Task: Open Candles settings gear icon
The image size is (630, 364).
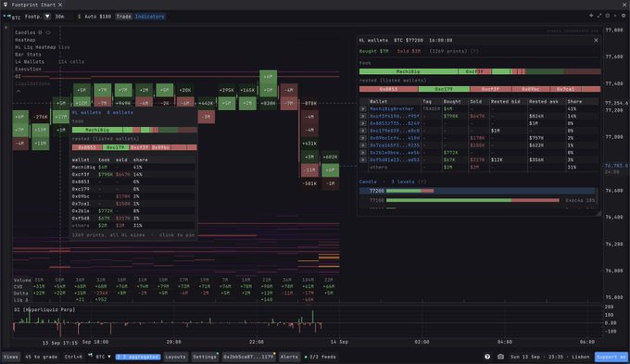Action: click(x=40, y=32)
